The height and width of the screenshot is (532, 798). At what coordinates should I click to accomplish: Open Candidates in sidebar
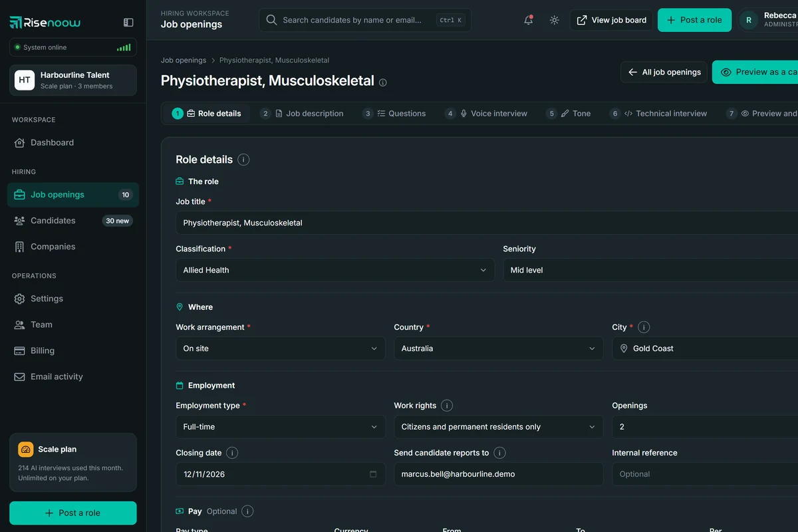click(x=73, y=221)
